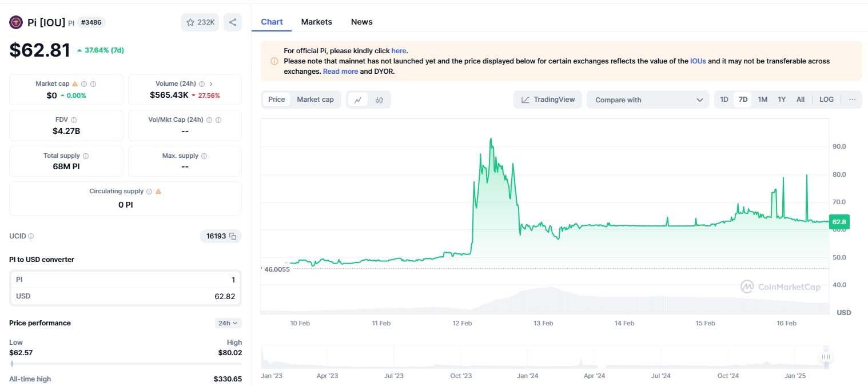Click the IOUs link in notice
The image size is (868, 386).
coord(698,61)
